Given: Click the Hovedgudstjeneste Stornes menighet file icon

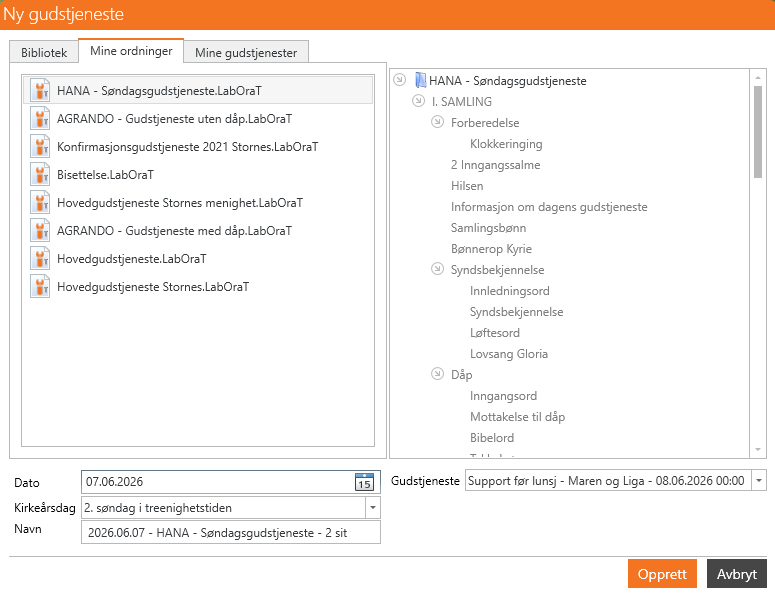Looking at the screenshot, I should pyautogui.click(x=40, y=203).
